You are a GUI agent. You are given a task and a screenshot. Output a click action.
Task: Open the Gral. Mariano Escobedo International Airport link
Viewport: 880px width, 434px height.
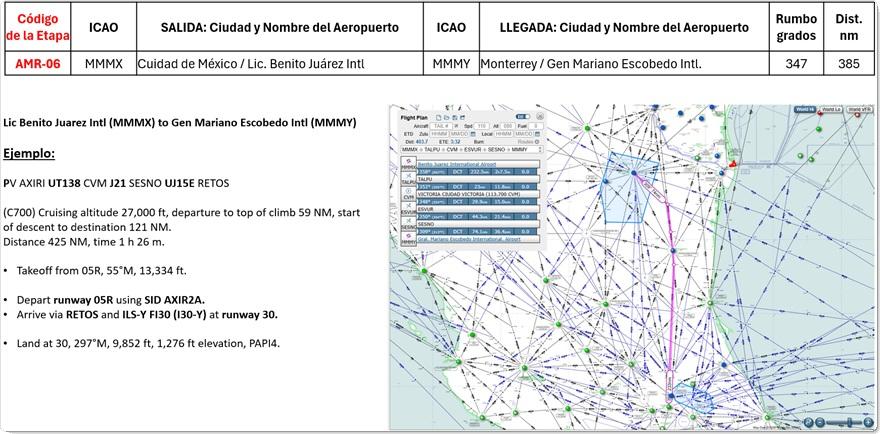pos(469,239)
